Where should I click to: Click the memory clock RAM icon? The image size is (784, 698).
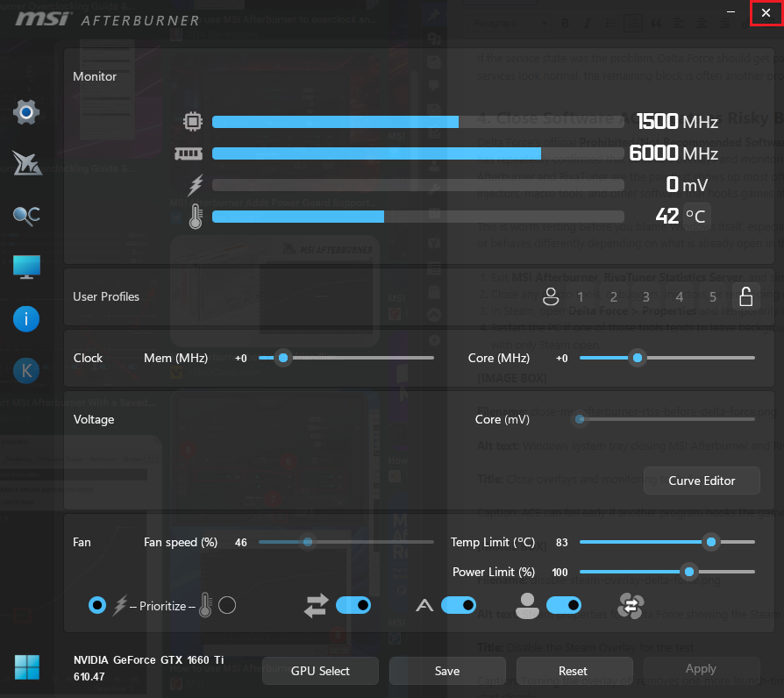[189, 153]
